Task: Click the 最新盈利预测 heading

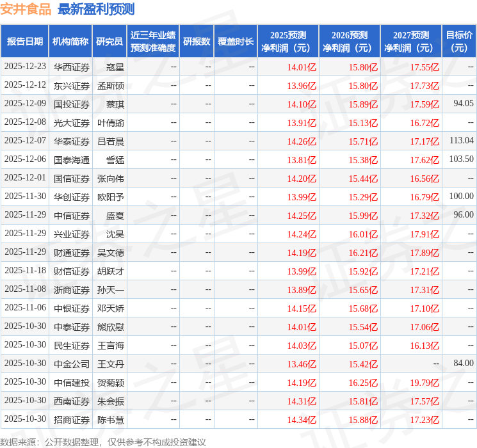Action: coord(96,10)
